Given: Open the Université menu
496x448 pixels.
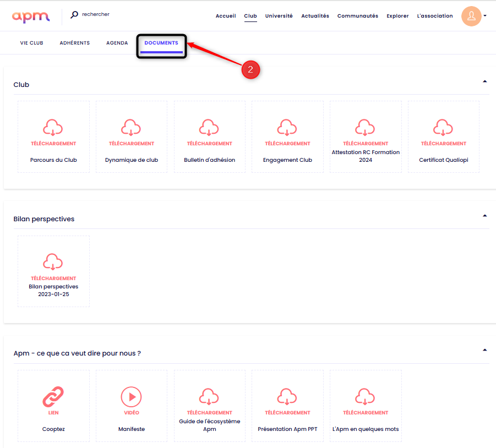Looking at the screenshot, I should point(279,16).
